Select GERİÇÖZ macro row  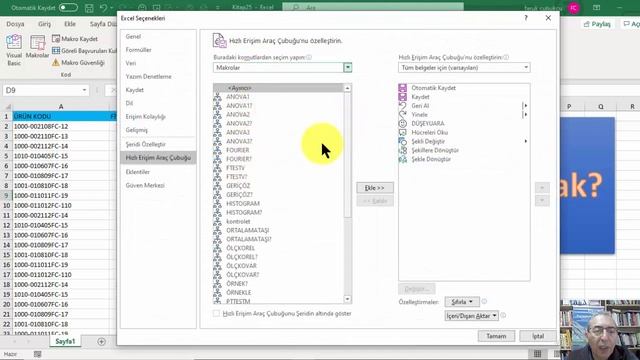point(278,186)
